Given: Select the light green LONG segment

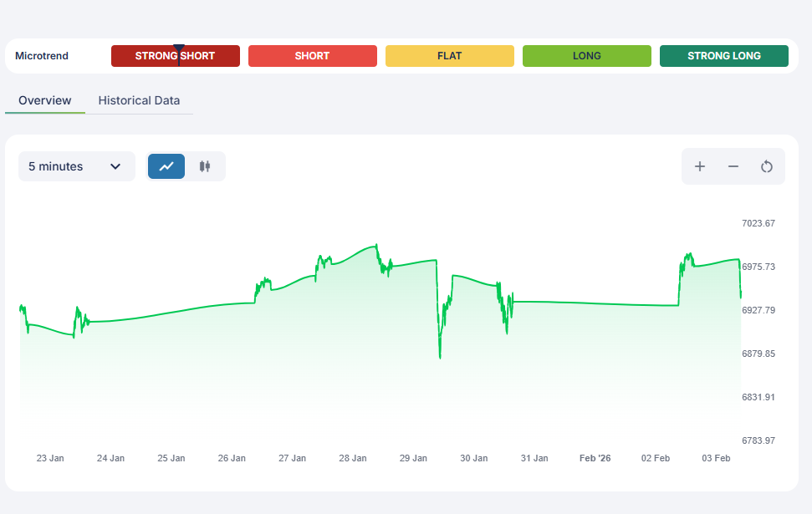Looking at the screenshot, I should coord(586,56).
